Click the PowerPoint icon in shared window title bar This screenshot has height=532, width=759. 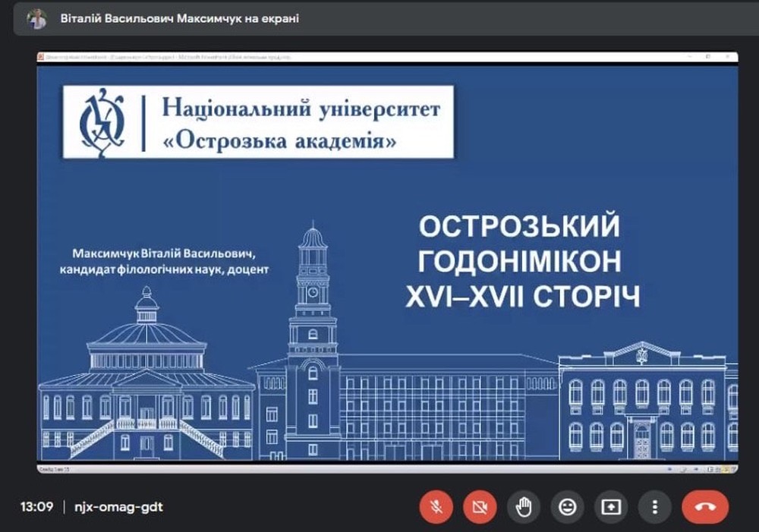pos(41,57)
